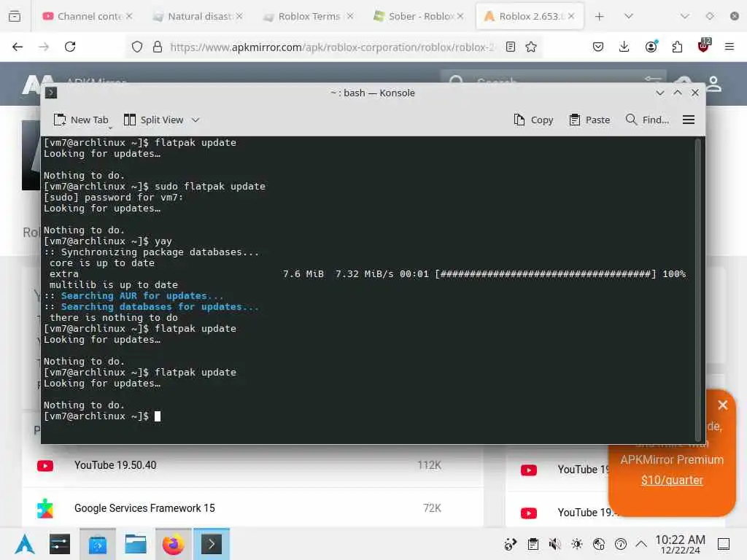The image size is (747, 560).
Task: Expand the Split View dropdown arrow
Action: coord(196,120)
